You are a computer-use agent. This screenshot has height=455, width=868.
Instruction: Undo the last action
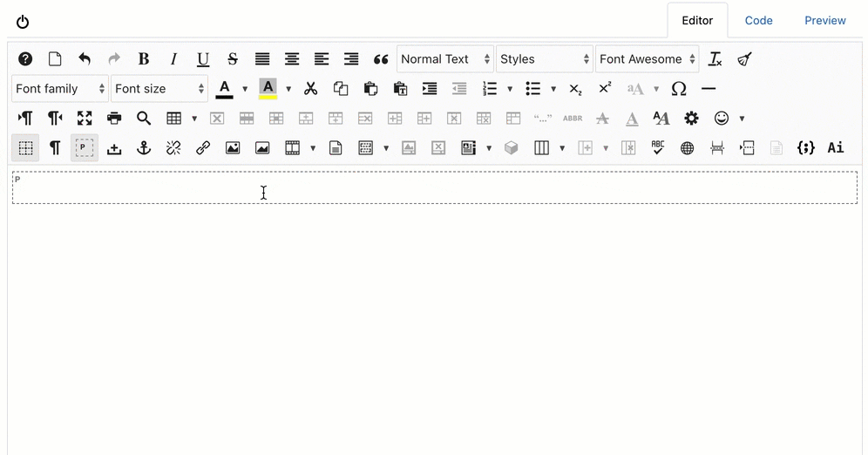pyautogui.click(x=85, y=59)
